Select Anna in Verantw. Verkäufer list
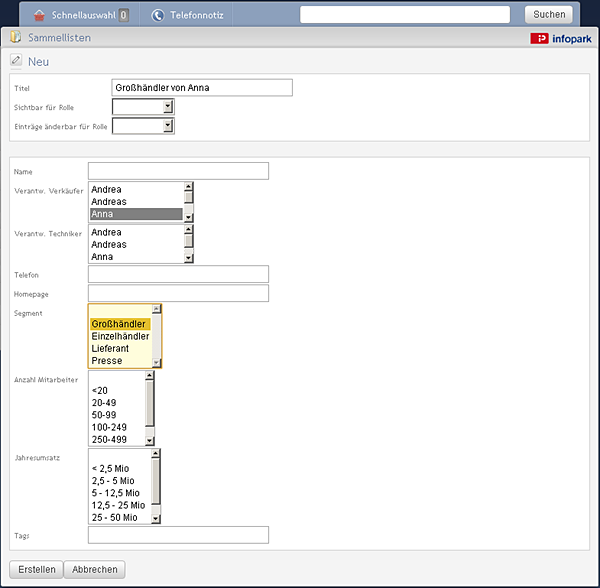This screenshot has height=588, width=600. 136,214
